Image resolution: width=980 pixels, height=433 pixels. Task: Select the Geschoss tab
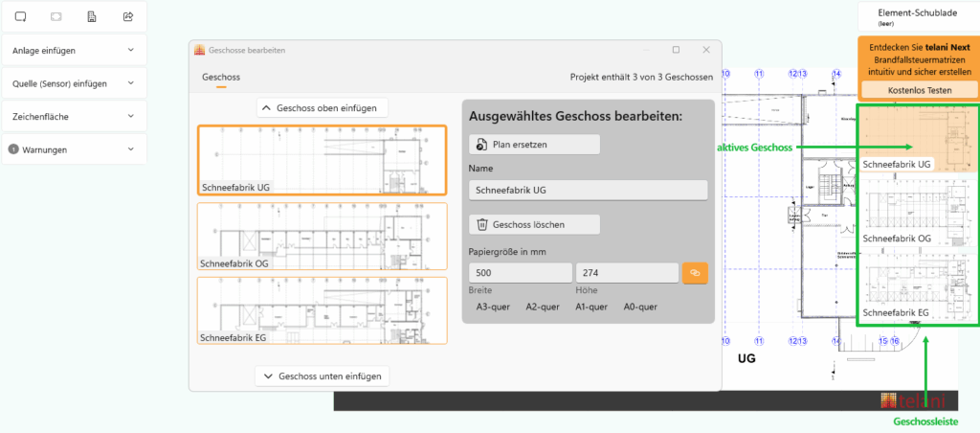221,77
